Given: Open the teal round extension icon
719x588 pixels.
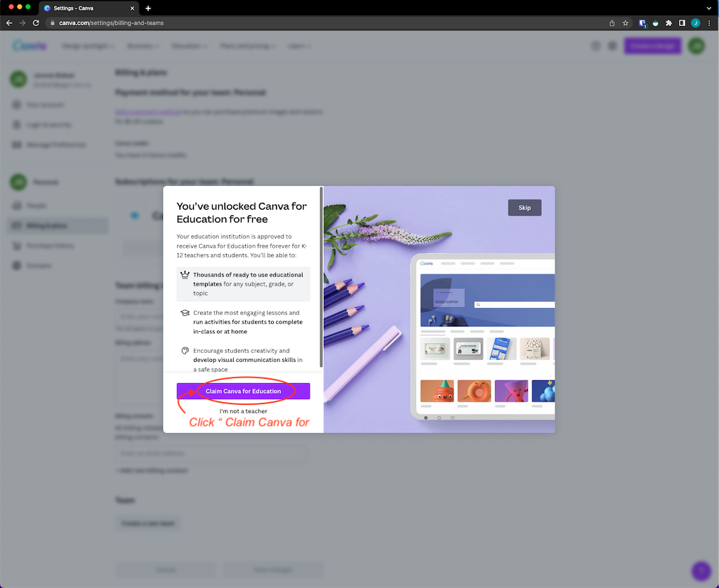Looking at the screenshot, I should tap(655, 23).
